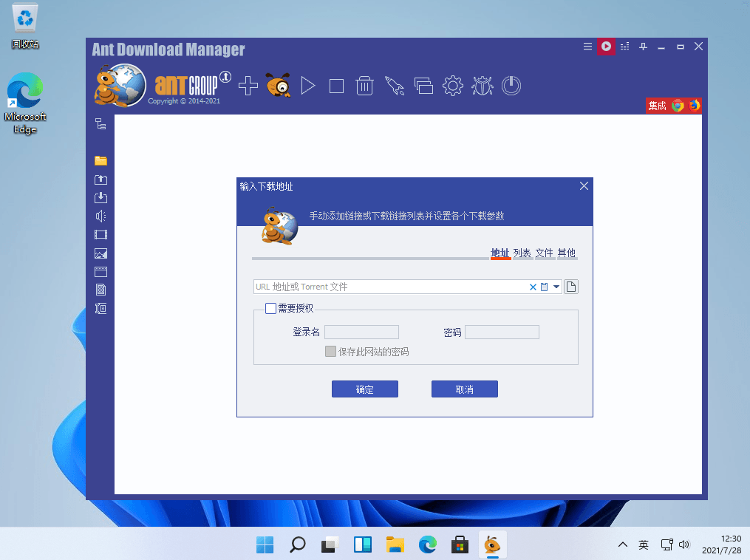Enable the 需要授权 checkbox

271,308
